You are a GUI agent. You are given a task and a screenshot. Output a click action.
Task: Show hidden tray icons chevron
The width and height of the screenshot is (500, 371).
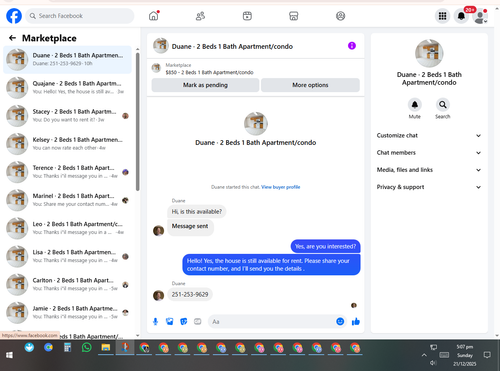pos(424,355)
